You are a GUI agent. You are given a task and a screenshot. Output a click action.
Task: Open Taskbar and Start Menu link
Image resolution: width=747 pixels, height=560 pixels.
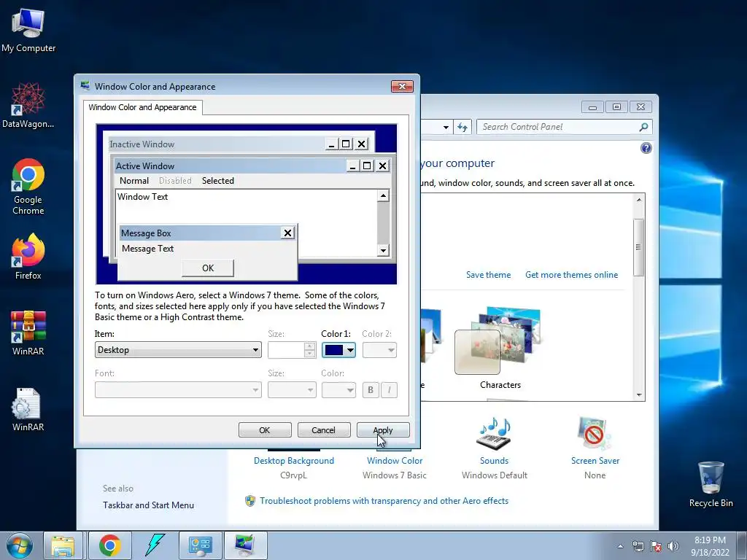(148, 505)
